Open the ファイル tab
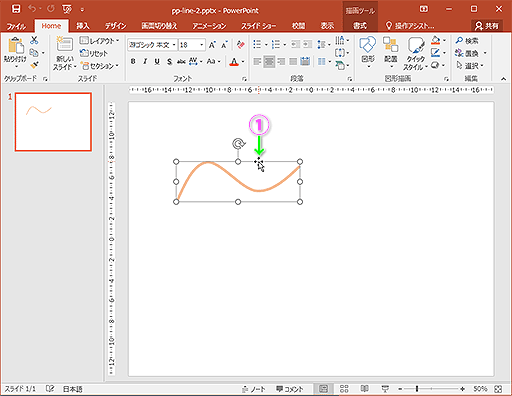This screenshot has width=512, height=396. tap(16, 26)
